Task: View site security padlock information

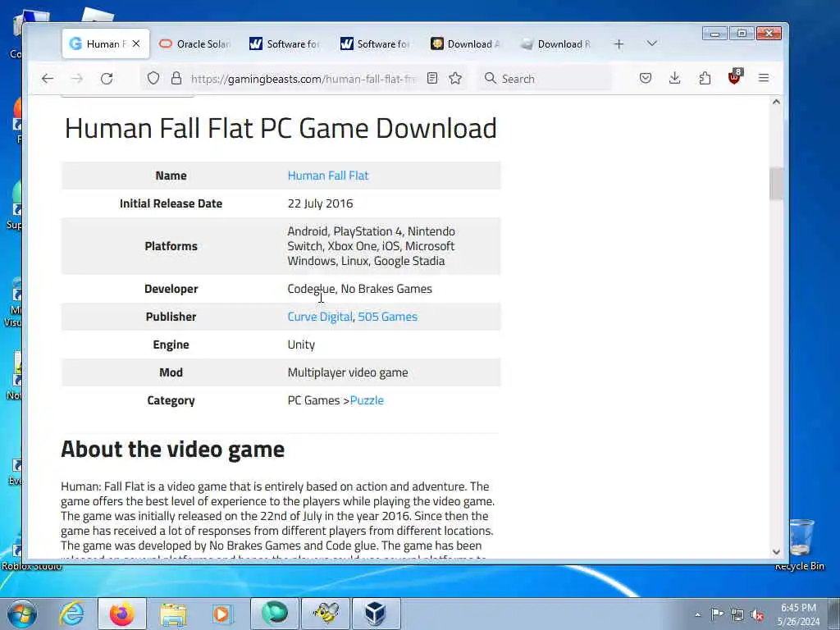Action: (x=176, y=79)
